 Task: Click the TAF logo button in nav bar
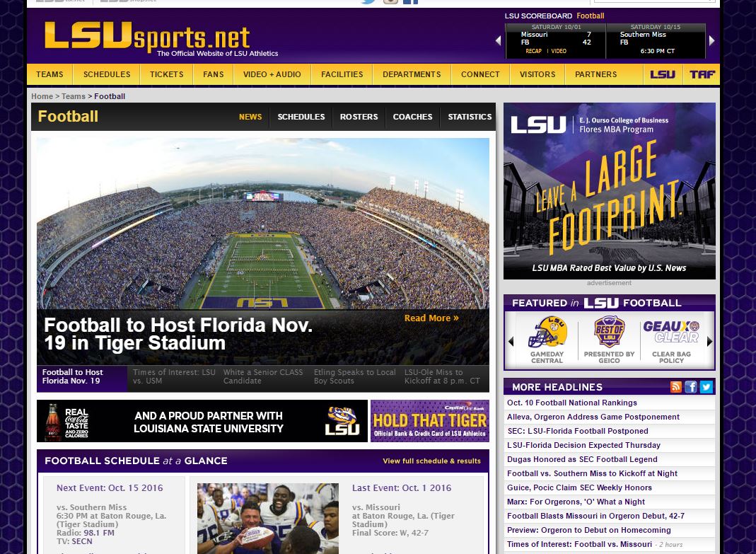click(702, 74)
